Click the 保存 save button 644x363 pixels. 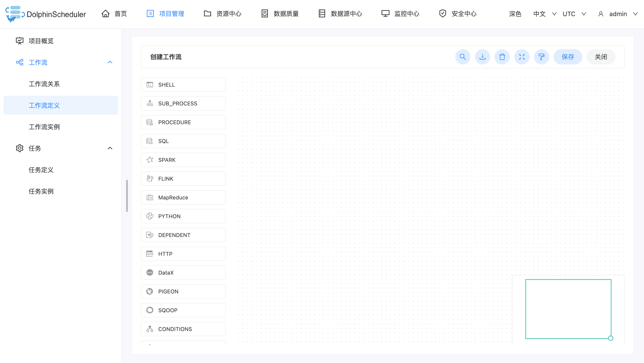(x=568, y=57)
